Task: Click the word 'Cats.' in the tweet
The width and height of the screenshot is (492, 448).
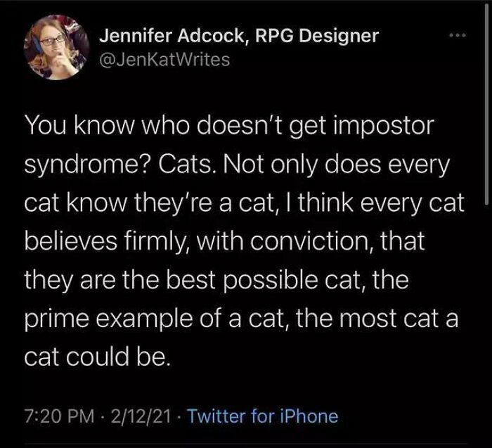Action: point(189,164)
